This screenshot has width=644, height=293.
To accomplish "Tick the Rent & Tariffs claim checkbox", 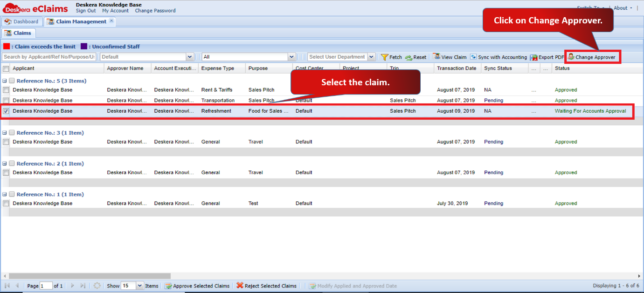I will [x=6, y=90].
